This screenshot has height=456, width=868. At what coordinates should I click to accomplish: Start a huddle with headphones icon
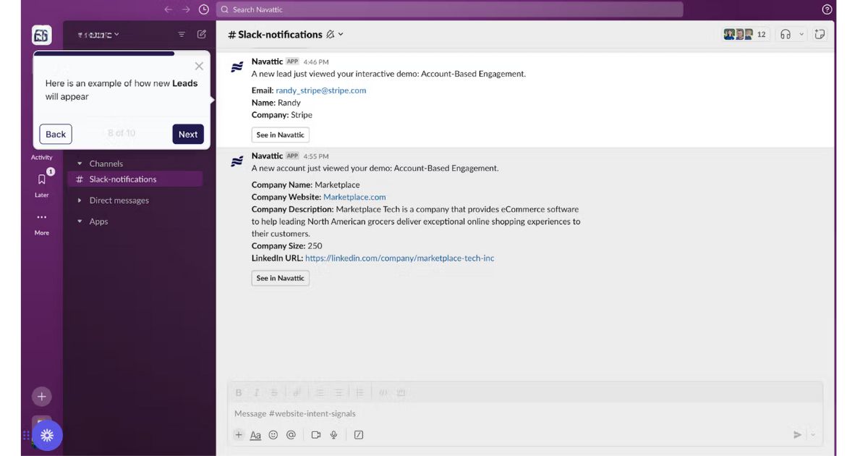(786, 34)
